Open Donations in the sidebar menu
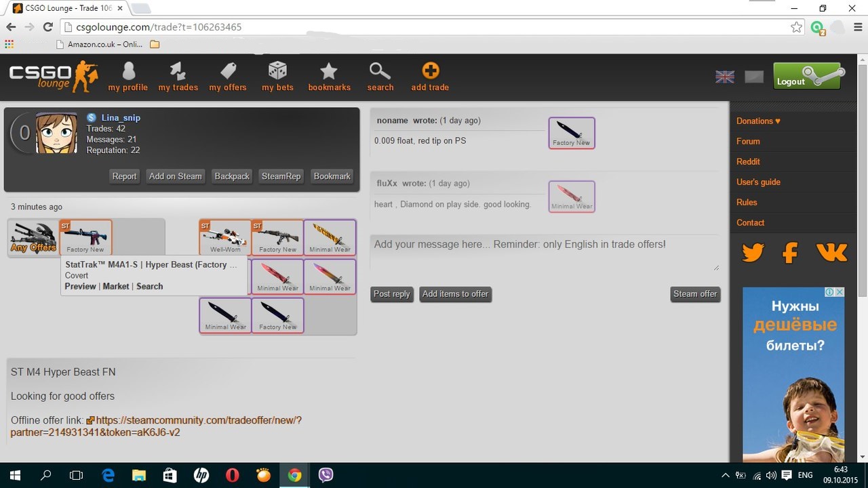 pos(758,121)
